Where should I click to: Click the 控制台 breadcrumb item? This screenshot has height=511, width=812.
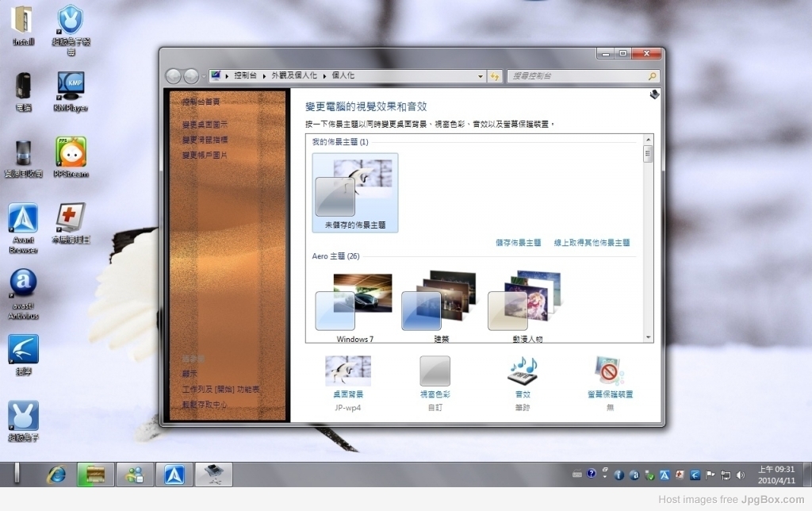tap(245, 75)
